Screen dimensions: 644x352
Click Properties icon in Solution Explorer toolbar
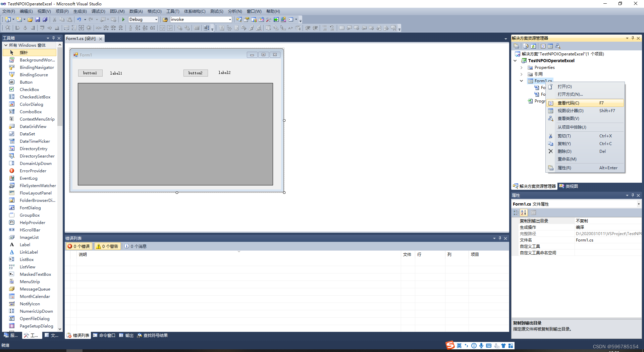516,46
